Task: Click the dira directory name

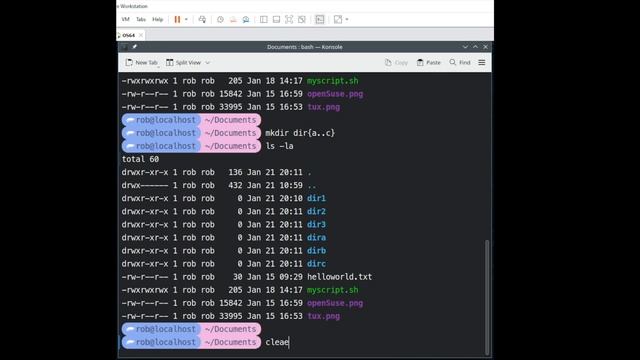Action: coord(316,238)
